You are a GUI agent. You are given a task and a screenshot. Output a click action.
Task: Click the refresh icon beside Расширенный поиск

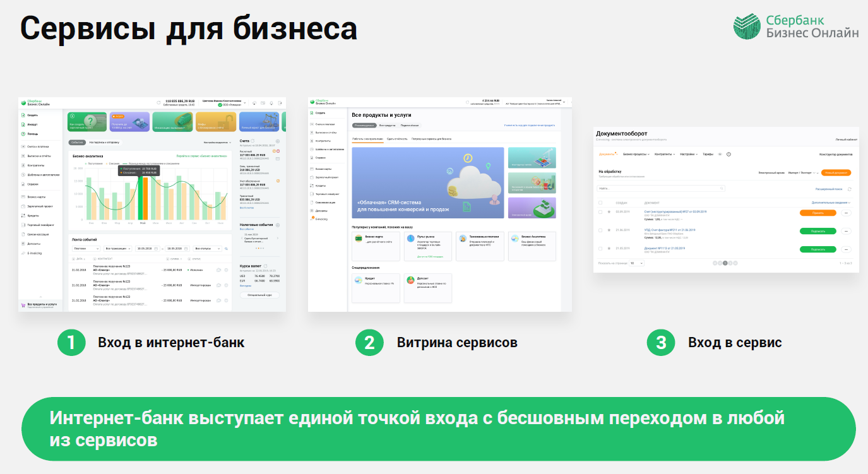(850, 189)
